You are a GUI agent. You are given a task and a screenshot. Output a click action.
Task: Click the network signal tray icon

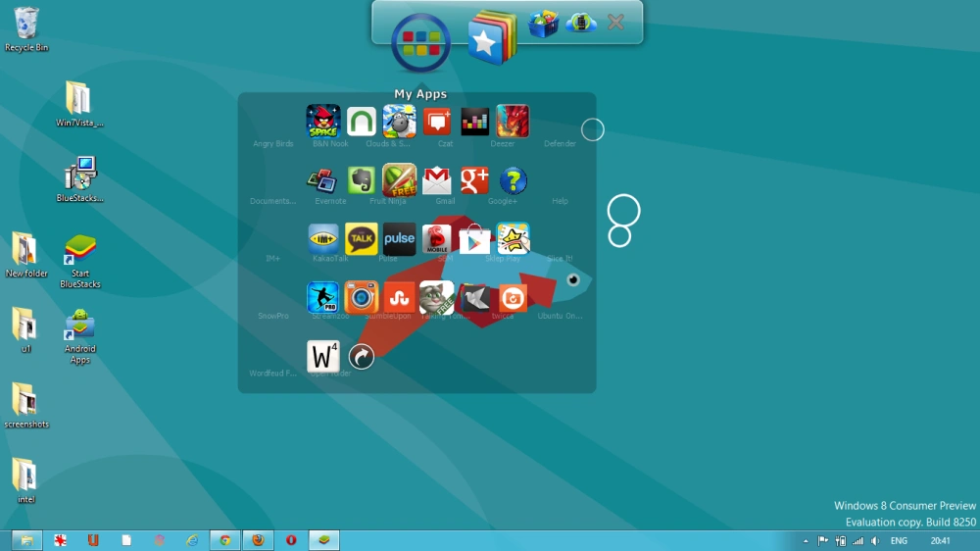coord(858,541)
